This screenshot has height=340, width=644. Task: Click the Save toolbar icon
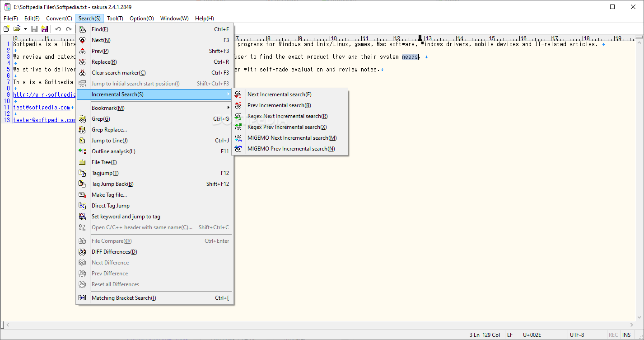coord(34,29)
